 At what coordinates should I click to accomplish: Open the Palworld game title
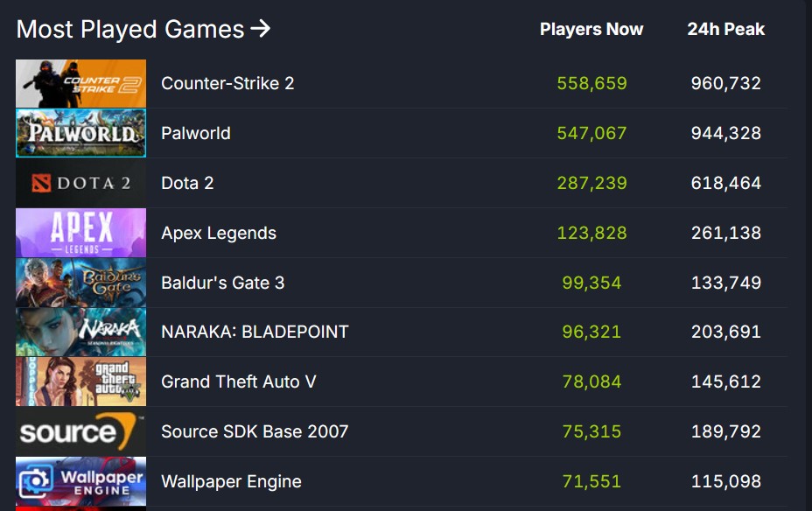196,133
